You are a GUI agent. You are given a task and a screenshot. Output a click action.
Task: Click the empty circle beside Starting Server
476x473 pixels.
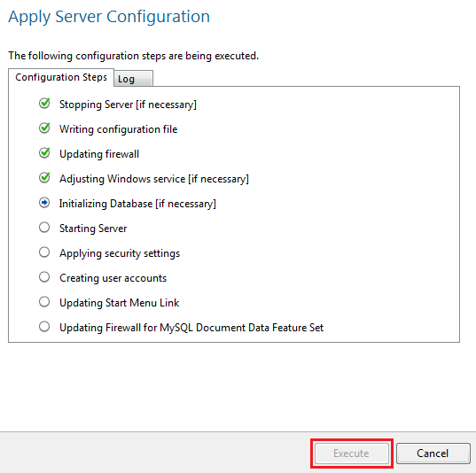(44, 228)
